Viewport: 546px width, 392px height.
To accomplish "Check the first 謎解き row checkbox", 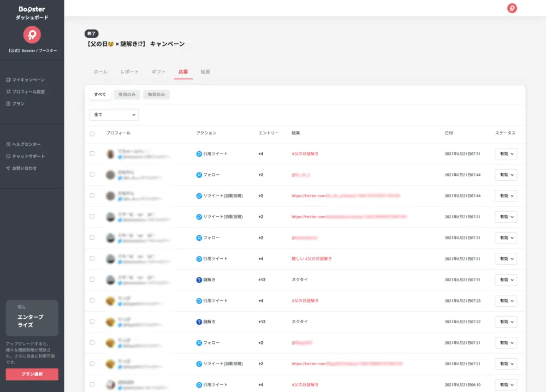I will coord(92,280).
